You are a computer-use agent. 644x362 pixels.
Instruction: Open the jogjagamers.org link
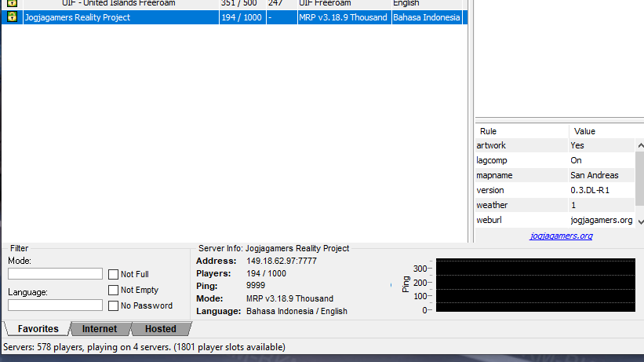[561, 236]
